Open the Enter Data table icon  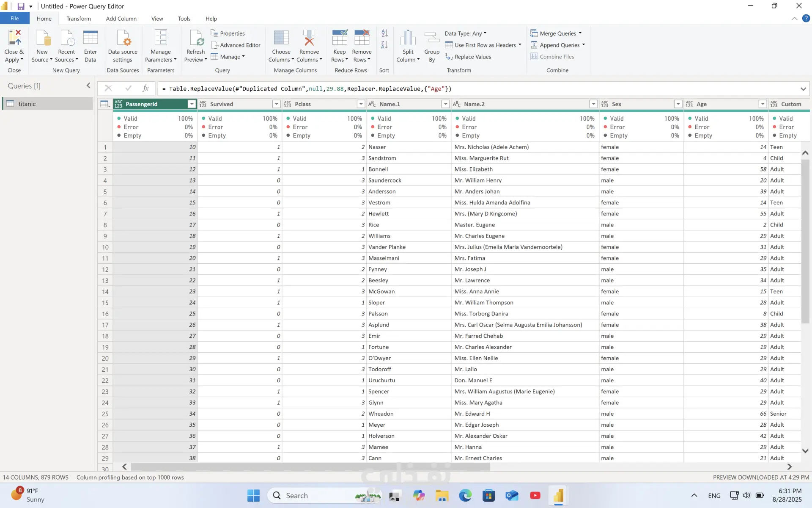(90, 38)
